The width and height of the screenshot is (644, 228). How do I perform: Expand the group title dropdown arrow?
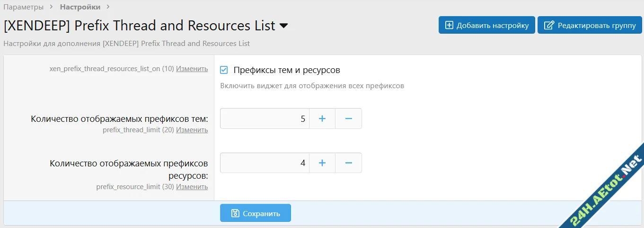284,26
